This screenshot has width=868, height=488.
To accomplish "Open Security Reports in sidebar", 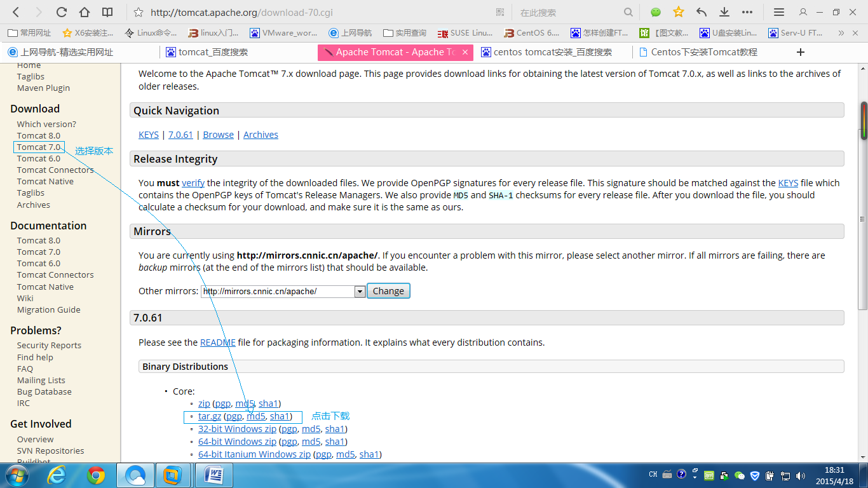I will 49,346.
